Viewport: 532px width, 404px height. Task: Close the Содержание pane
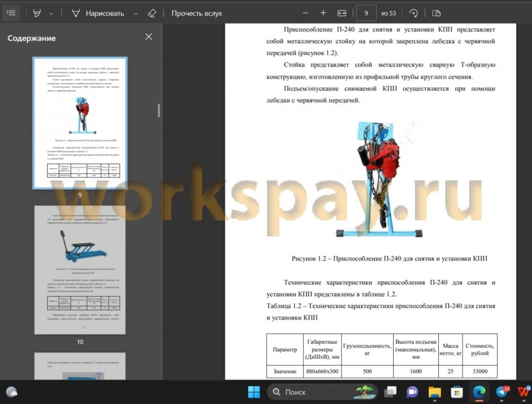(148, 37)
